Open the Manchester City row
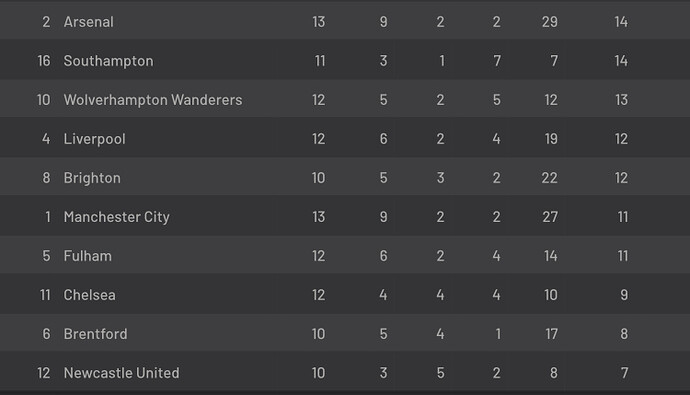 pos(345,216)
